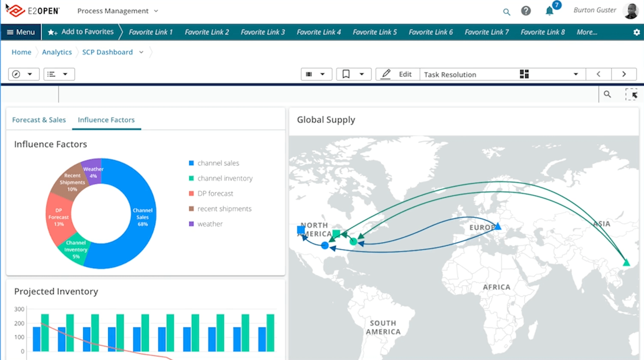The height and width of the screenshot is (360, 644).
Task: Open the dashboard layout grid icon
Action: tap(524, 74)
